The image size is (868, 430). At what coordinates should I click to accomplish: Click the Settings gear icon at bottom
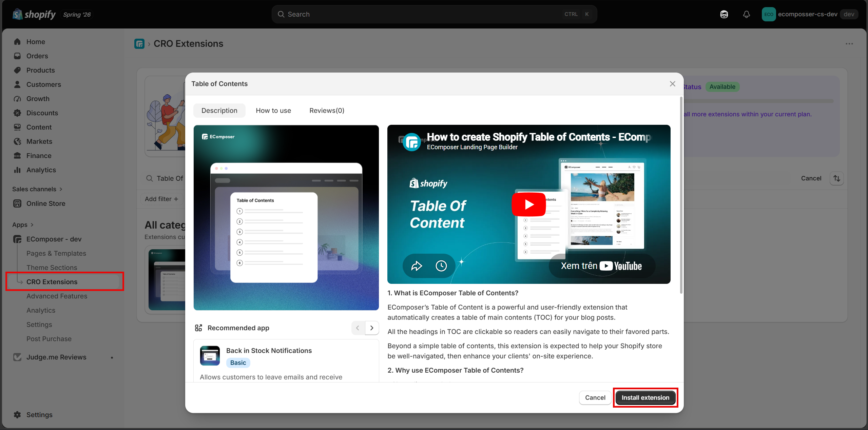point(17,415)
